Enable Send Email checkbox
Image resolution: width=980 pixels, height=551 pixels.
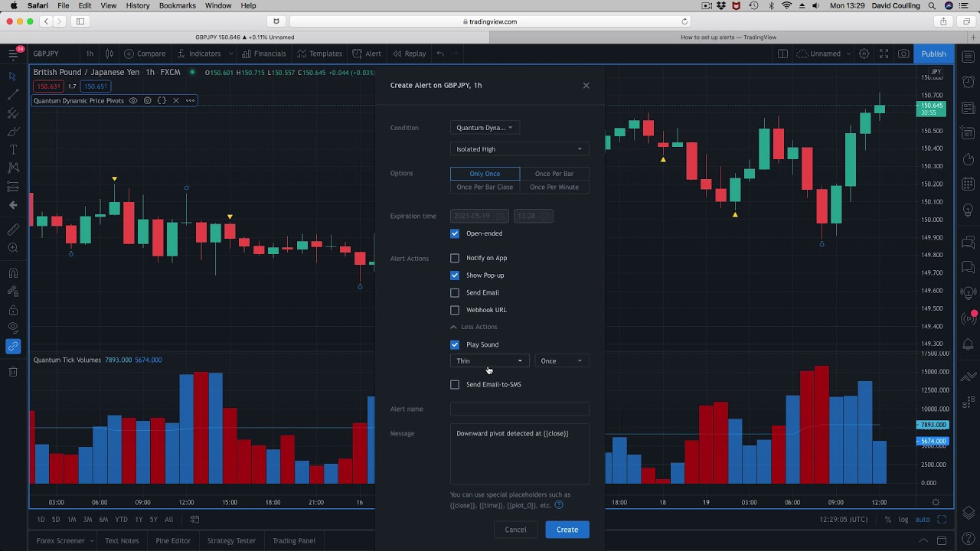click(455, 292)
